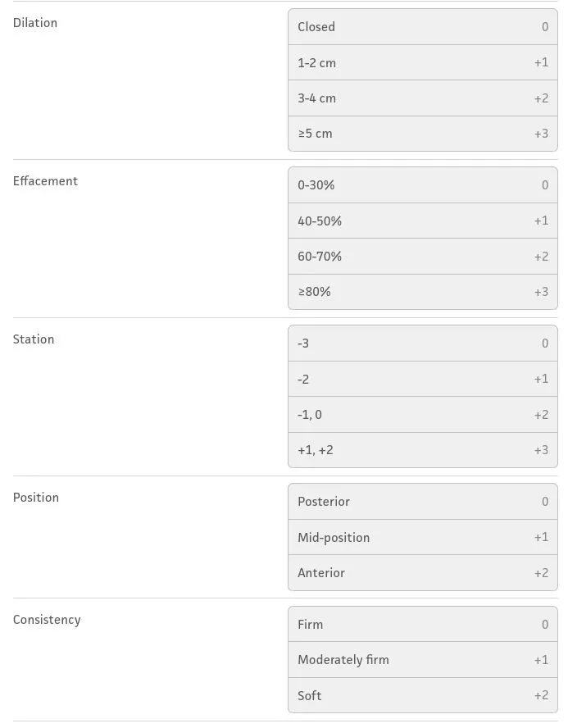
Task: Click the Consistency field label
Action: (x=47, y=620)
